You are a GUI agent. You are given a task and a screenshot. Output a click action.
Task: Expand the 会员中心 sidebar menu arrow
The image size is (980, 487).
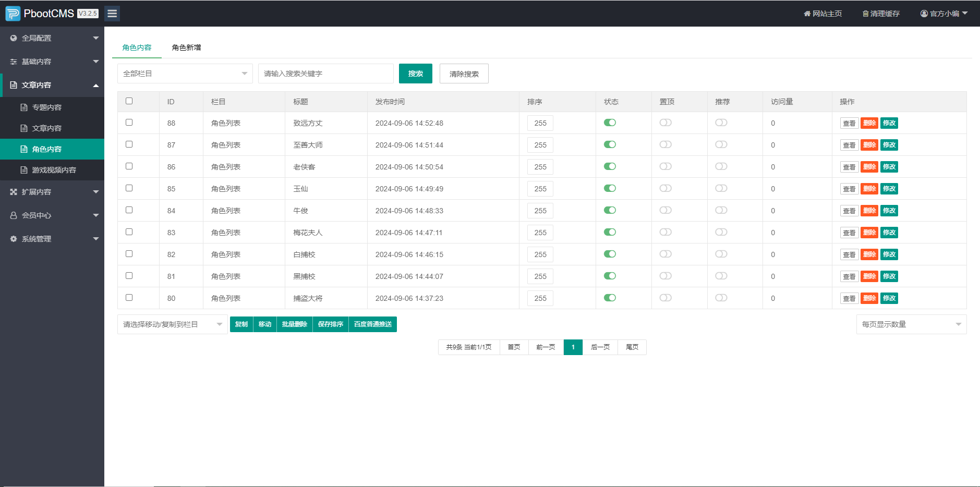[96, 215]
